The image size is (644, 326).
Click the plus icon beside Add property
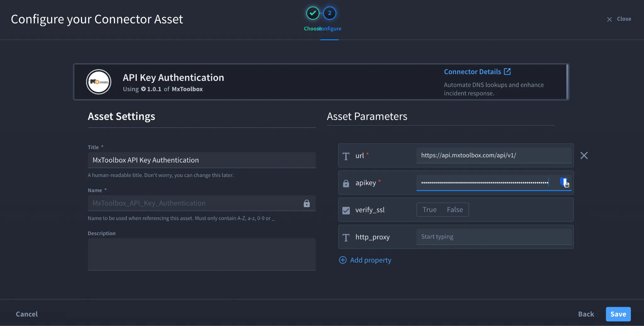click(x=343, y=260)
